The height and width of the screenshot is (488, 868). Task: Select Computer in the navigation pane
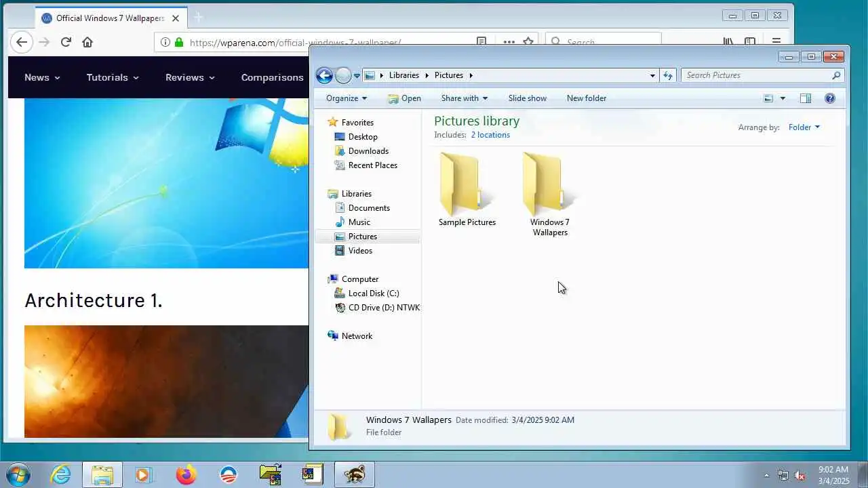tap(359, 279)
